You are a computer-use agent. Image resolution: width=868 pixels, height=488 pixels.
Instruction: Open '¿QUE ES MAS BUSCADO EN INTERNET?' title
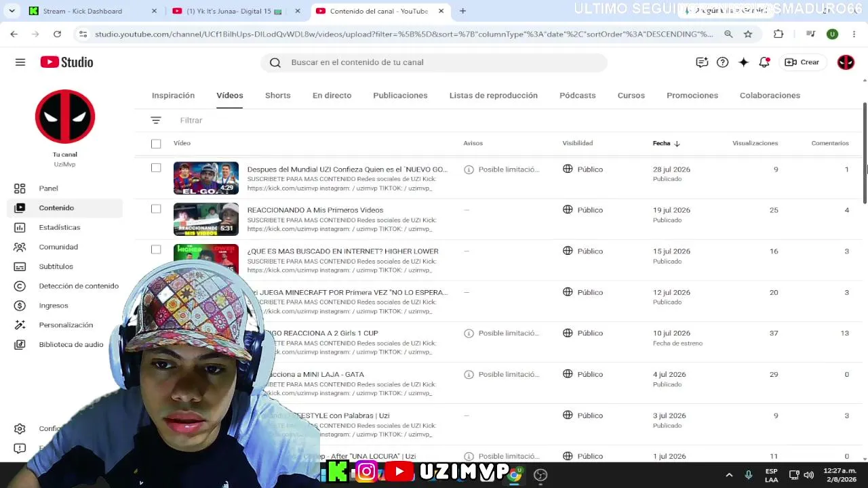click(x=343, y=251)
